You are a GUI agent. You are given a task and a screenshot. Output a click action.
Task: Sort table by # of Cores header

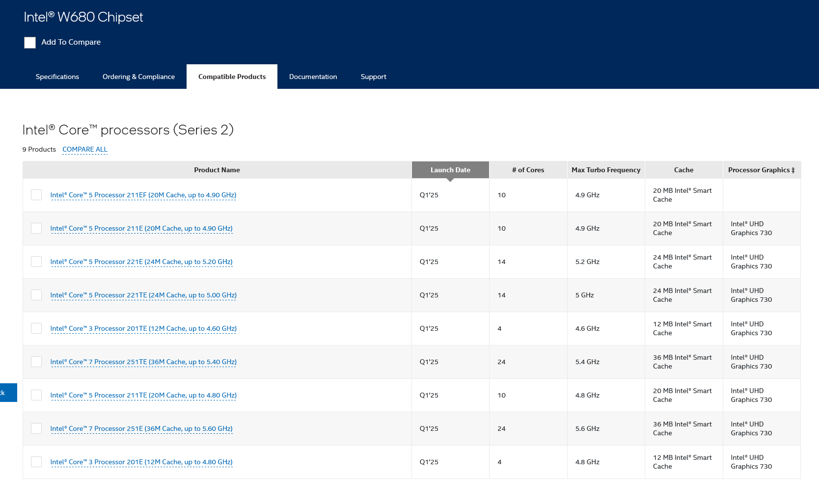528,170
